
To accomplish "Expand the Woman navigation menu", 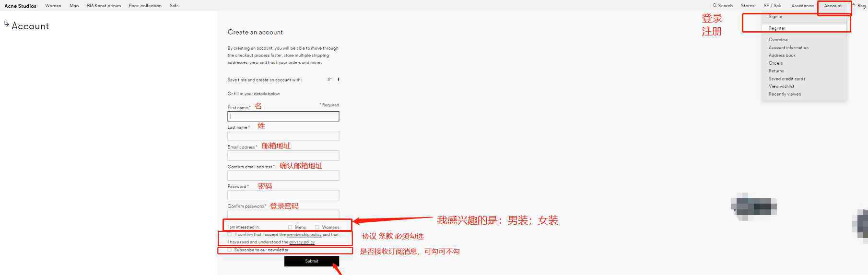I will 53,6.
